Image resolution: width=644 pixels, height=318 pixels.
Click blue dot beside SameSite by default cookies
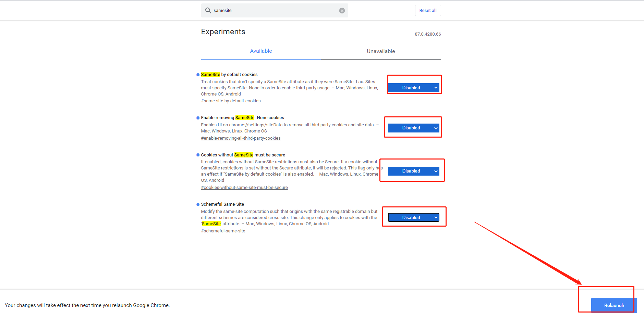coord(198,75)
